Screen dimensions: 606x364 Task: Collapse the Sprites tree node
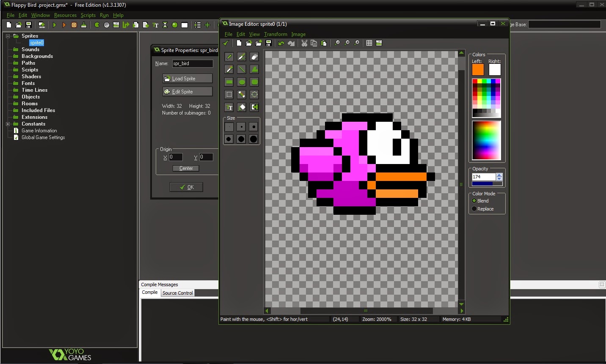tap(7, 36)
